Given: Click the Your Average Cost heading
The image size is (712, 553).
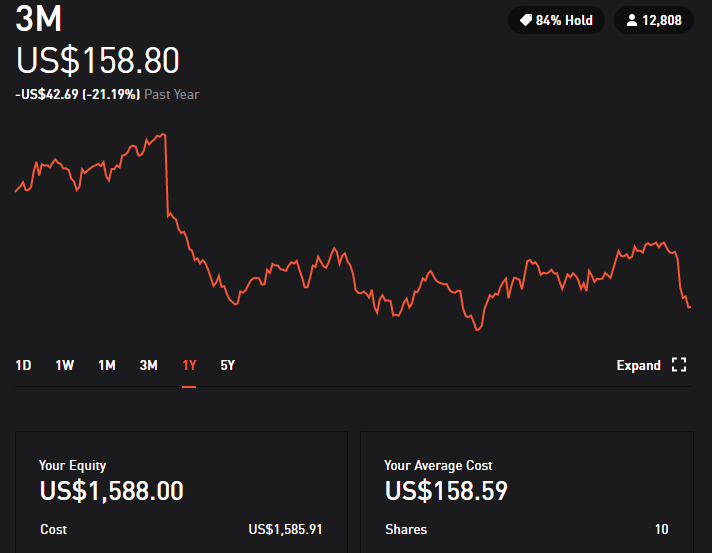Looking at the screenshot, I should point(438,465).
